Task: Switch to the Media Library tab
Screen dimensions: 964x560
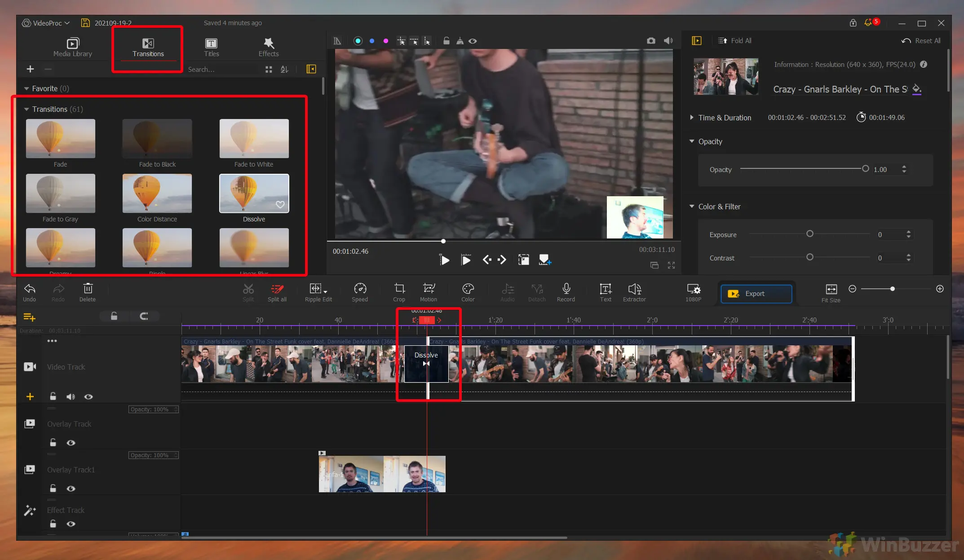Action: click(72, 47)
